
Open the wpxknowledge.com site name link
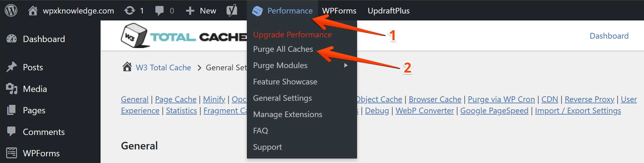point(78,11)
